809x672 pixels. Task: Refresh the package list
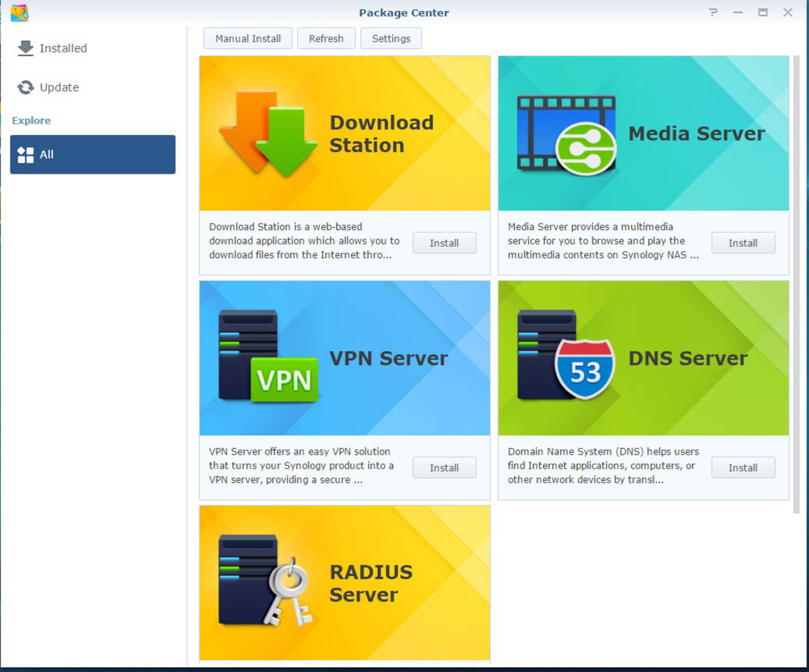[326, 39]
